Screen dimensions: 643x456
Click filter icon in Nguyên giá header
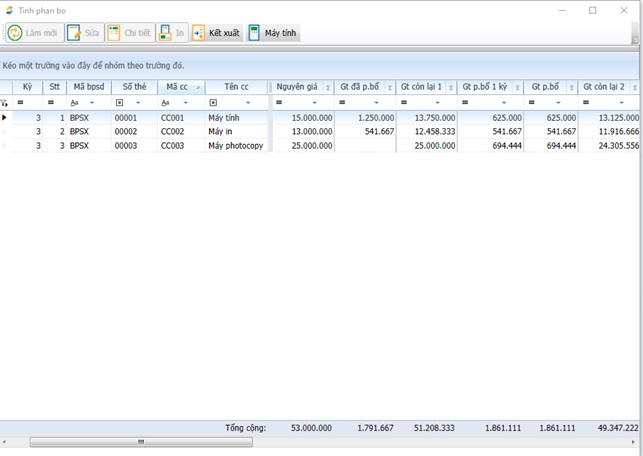tap(328, 88)
